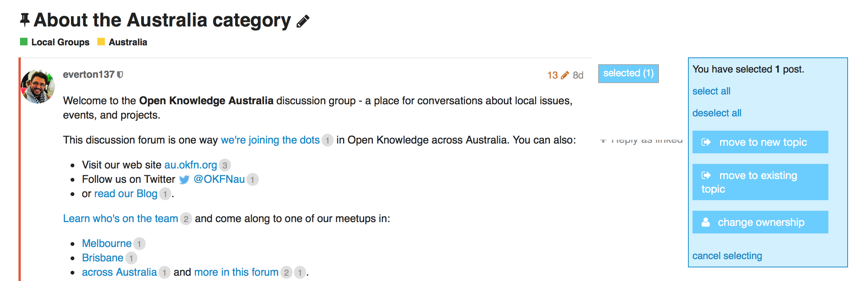Click the move to new topic button
Viewport: 868px width, 281px height.
(760, 142)
